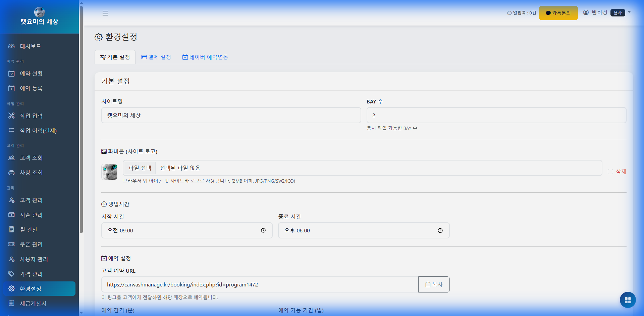Open 고객 조회 people icon
The width and height of the screenshot is (644, 316).
[11, 158]
